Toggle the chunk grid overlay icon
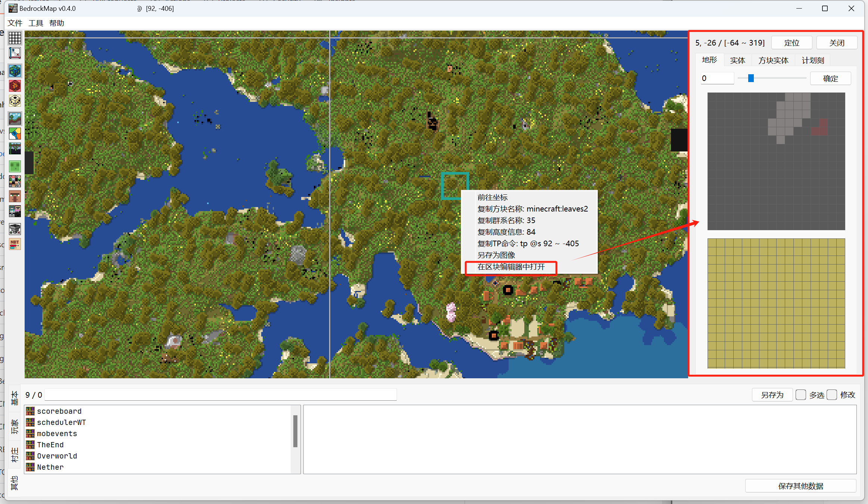Image resolution: width=868 pixels, height=504 pixels. (15, 38)
